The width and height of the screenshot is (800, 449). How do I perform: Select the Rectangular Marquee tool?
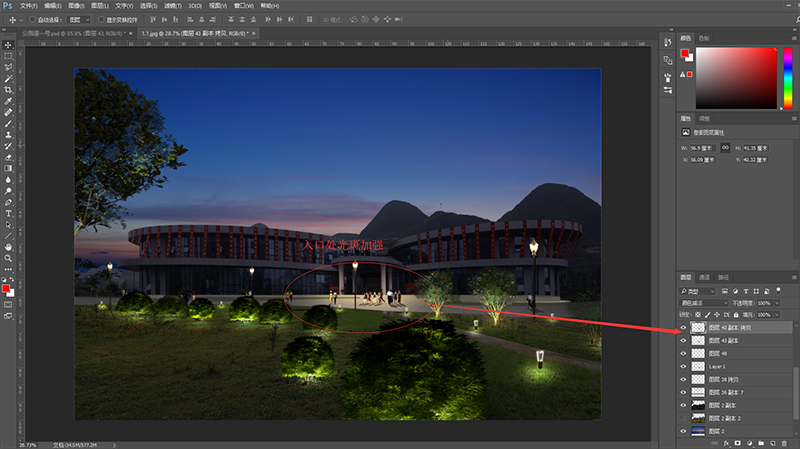tap(8, 56)
